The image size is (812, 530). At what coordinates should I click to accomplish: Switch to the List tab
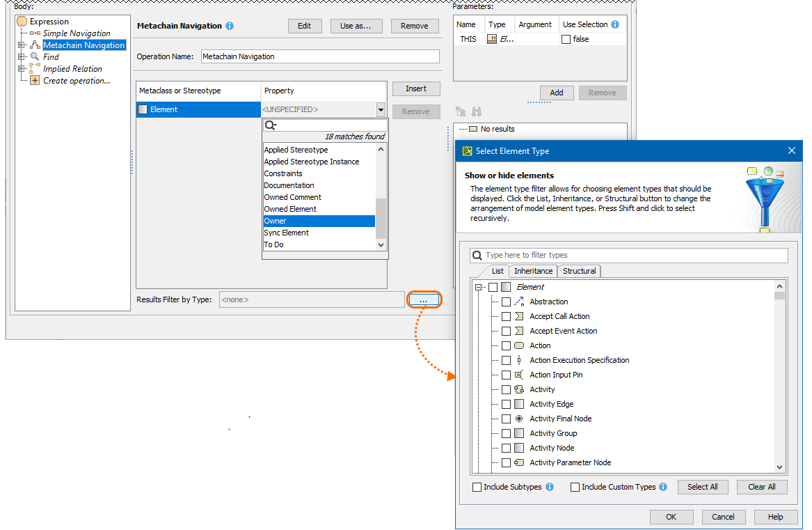pos(497,271)
